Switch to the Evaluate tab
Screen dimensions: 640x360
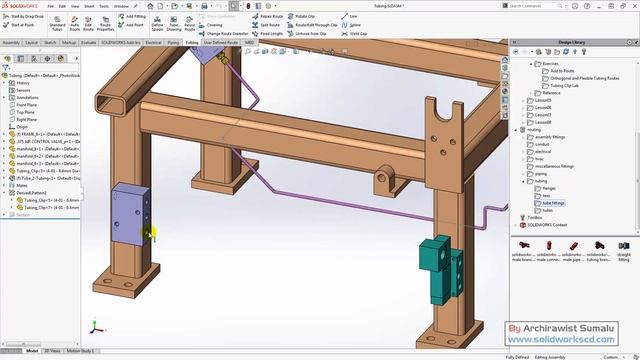click(89, 42)
